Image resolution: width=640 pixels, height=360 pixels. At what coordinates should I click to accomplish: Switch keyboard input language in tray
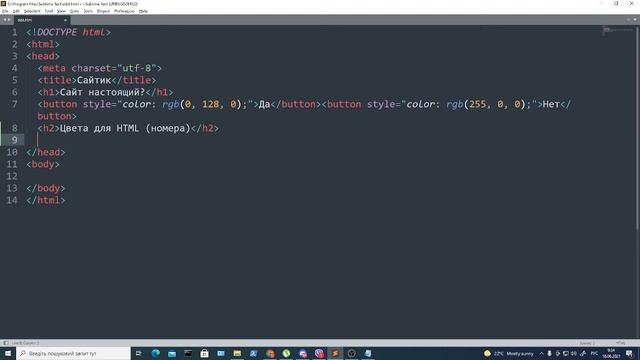pos(594,353)
